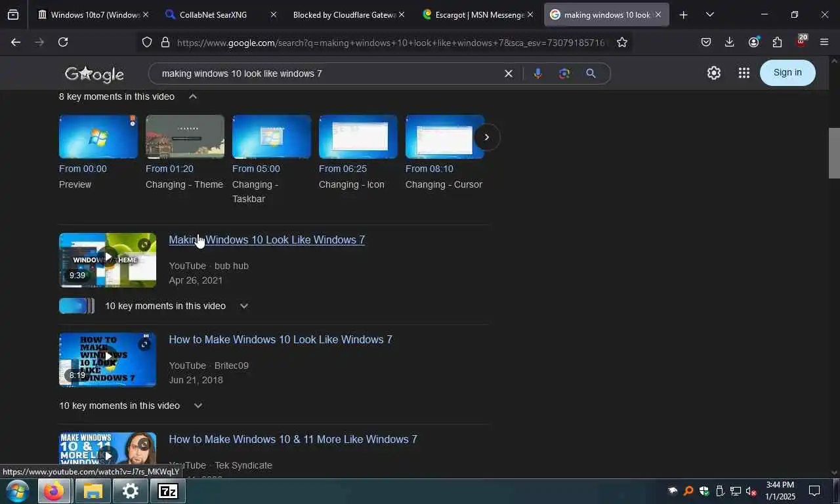Viewport: 840px width, 504px height.
Task: Show site information via padlock icon
Action: click(165, 42)
